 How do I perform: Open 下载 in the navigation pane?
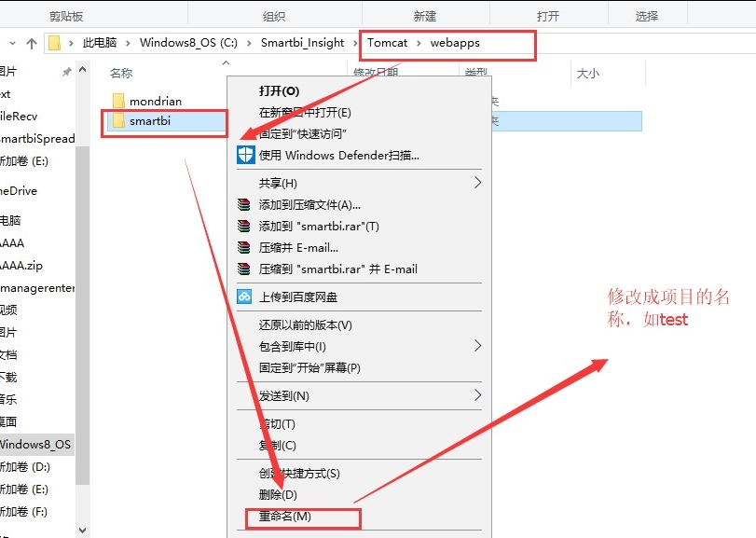click(x=8, y=377)
